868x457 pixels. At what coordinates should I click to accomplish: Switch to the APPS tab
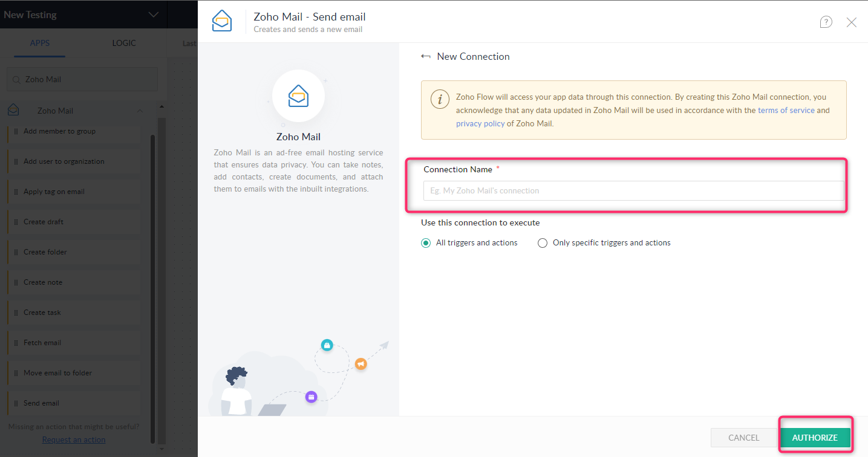(x=39, y=43)
